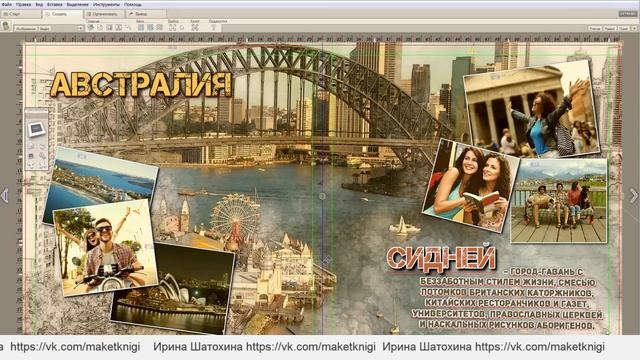Go to the previous spread using the left arrow
This screenshot has height=360, width=640.
[x=4, y=196]
